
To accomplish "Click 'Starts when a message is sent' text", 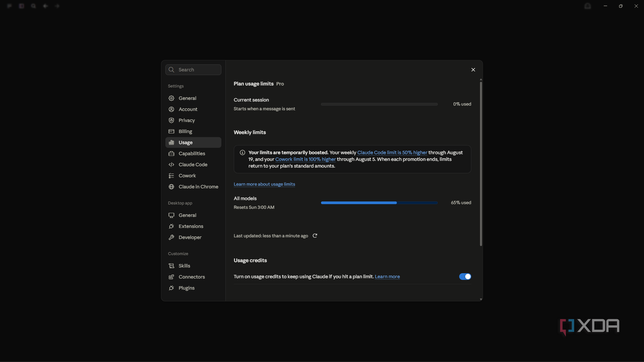I will [x=264, y=109].
